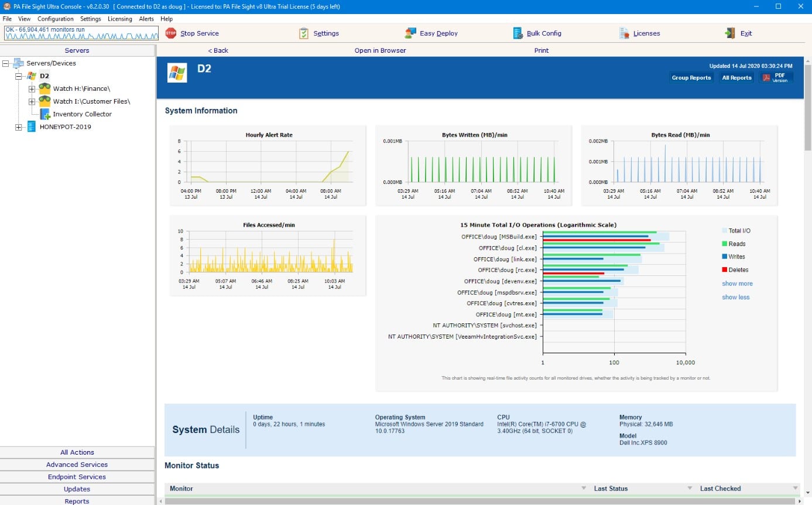Click the Watch I:\Customer Files\ binoculars icon

(x=44, y=101)
